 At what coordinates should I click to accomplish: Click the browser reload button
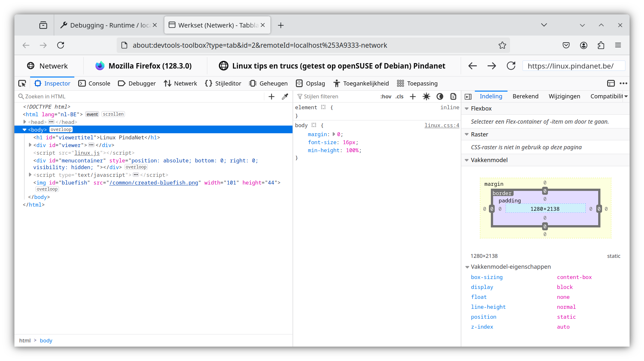click(61, 45)
